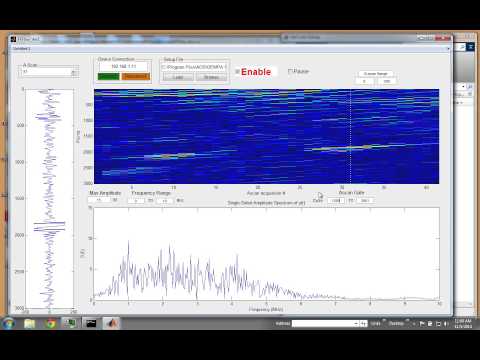The height and width of the screenshot is (360, 480).
Task: Click the B-scan Range maximum field
Action: pos(387,81)
